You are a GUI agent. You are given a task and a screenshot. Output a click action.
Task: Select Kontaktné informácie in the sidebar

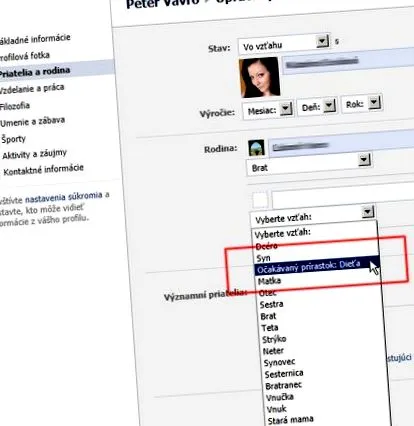(43, 169)
